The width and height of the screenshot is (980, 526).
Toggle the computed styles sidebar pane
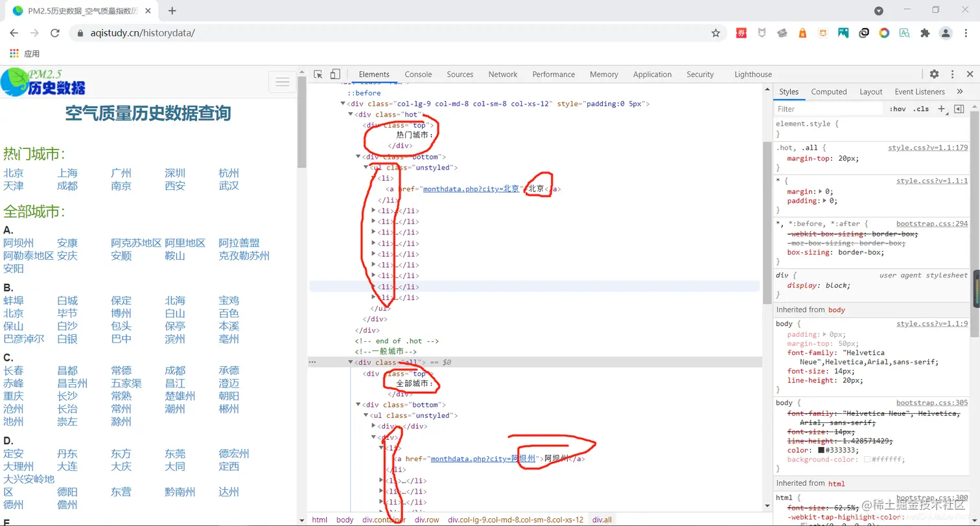959,109
